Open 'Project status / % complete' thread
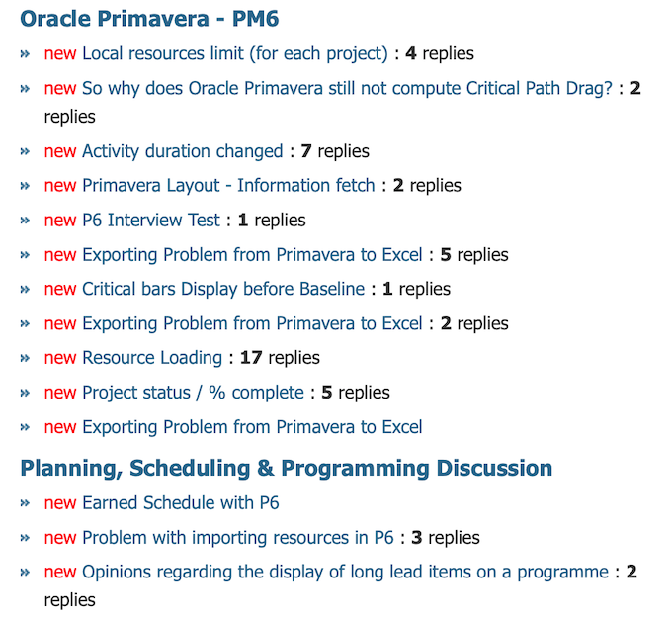672x621 pixels. click(194, 393)
